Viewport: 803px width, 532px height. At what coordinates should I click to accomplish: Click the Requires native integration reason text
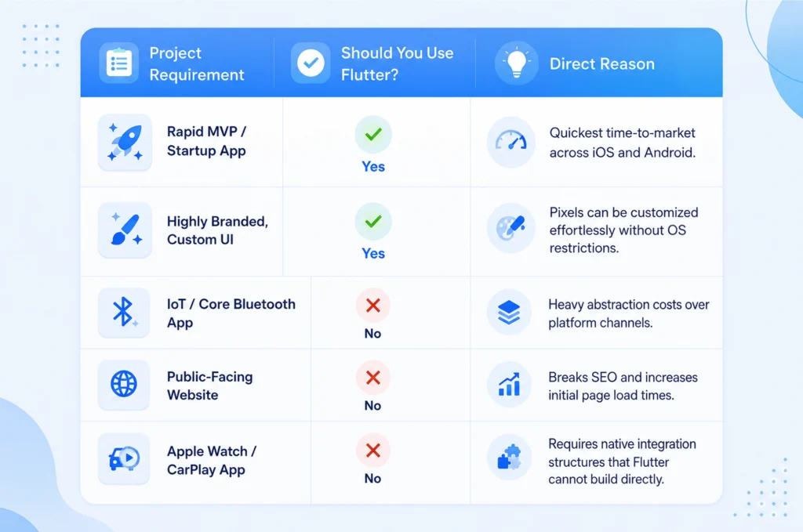click(x=622, y=461)
